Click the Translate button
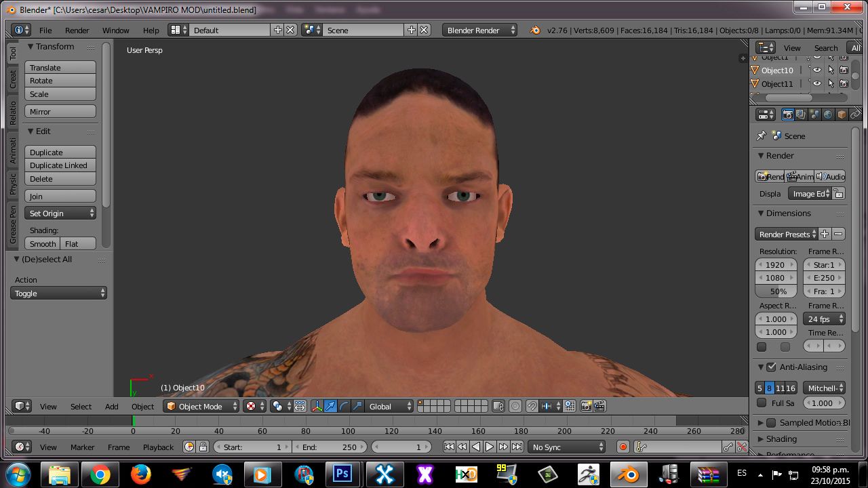 click(x=60, y=68)
